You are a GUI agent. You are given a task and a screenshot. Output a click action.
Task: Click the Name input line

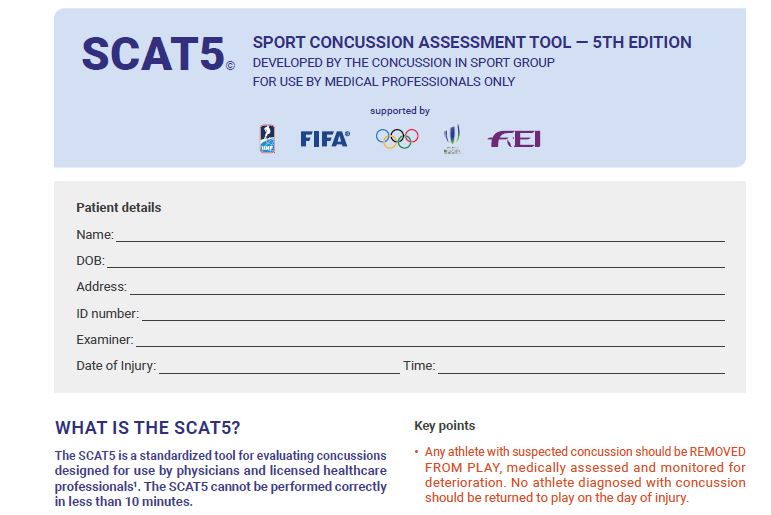pyautogui.click(x=420, y=235)
